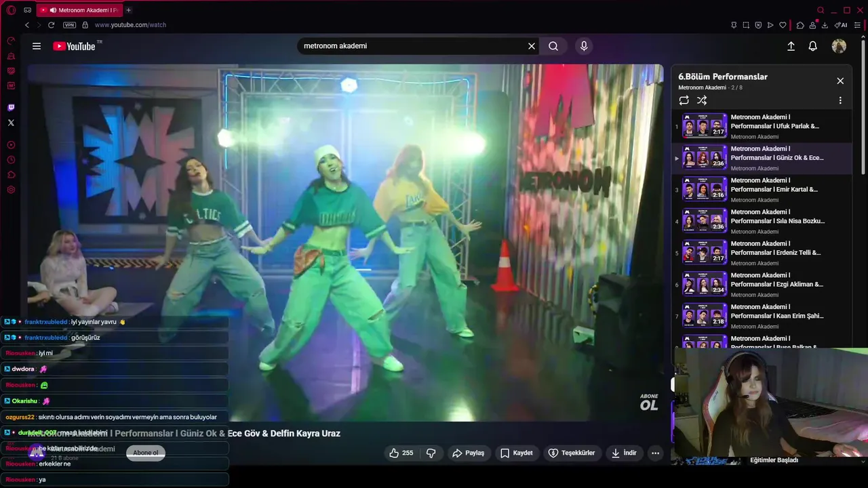Open a new browser tab

coord(129,10)
